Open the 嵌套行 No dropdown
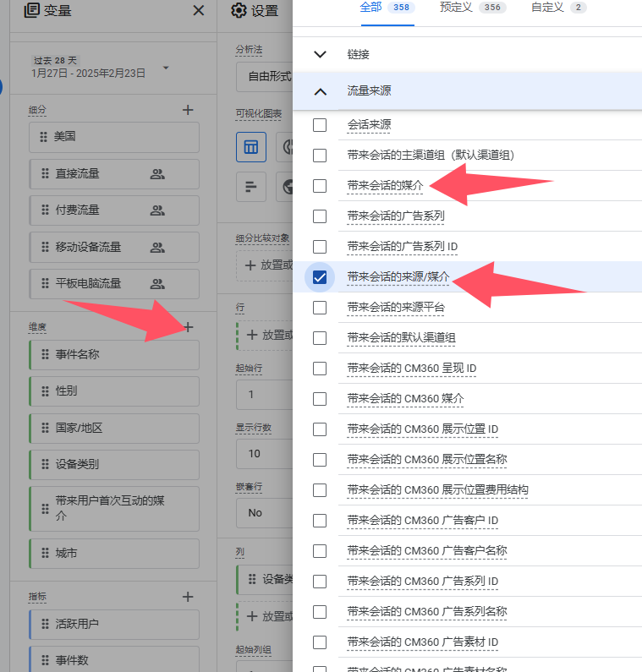 tap(264, 512)
